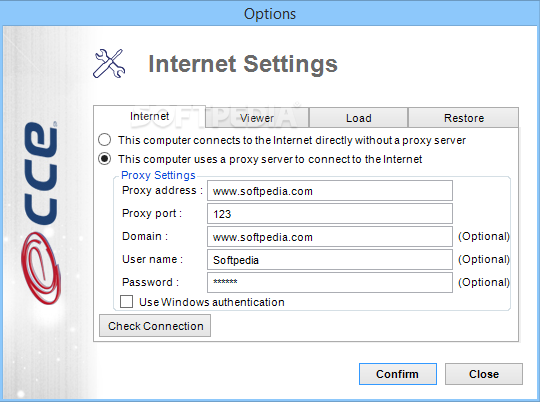The image size is (540, 402).
Task: Select proxy server connection radio button
Action: 104,159
